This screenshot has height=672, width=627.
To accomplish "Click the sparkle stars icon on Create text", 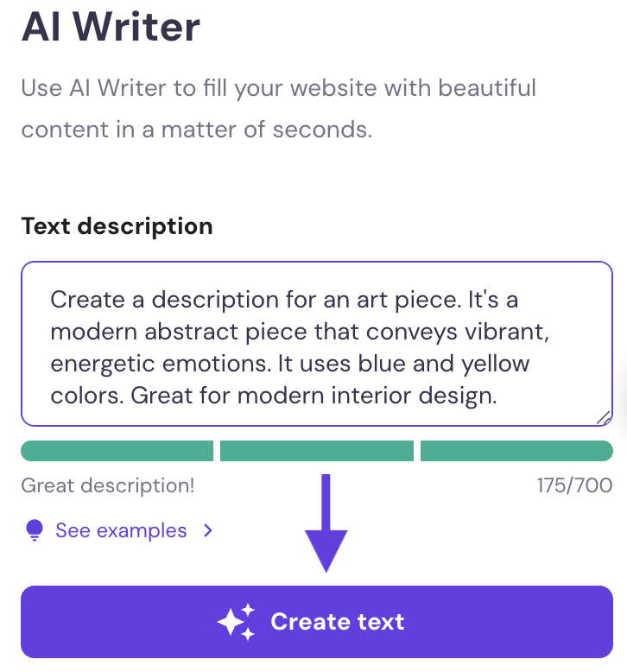I will (236, 622).
